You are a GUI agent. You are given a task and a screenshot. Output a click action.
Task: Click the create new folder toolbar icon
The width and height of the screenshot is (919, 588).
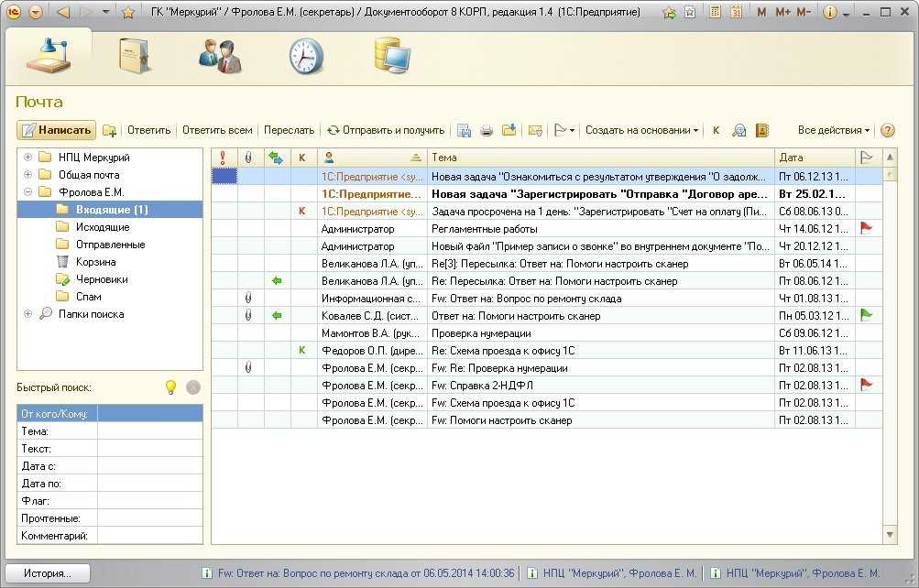point(110,131)
